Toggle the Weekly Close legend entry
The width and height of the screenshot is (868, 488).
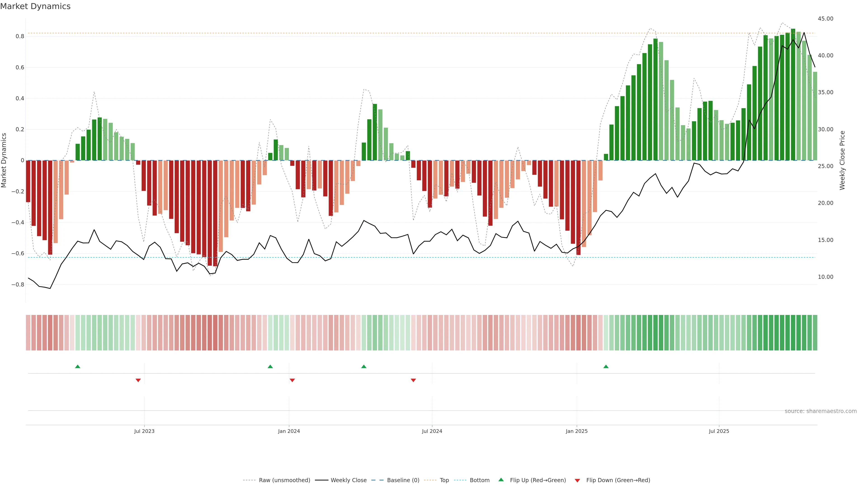pos(348,480)
